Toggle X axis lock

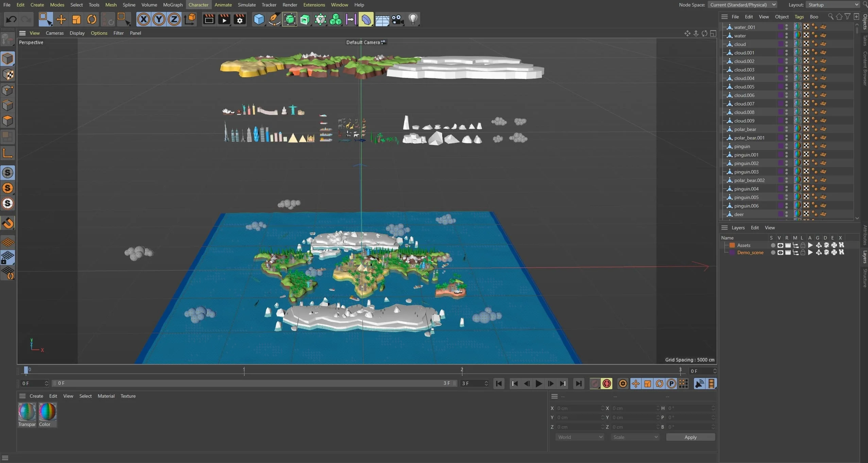coord(143,19)
